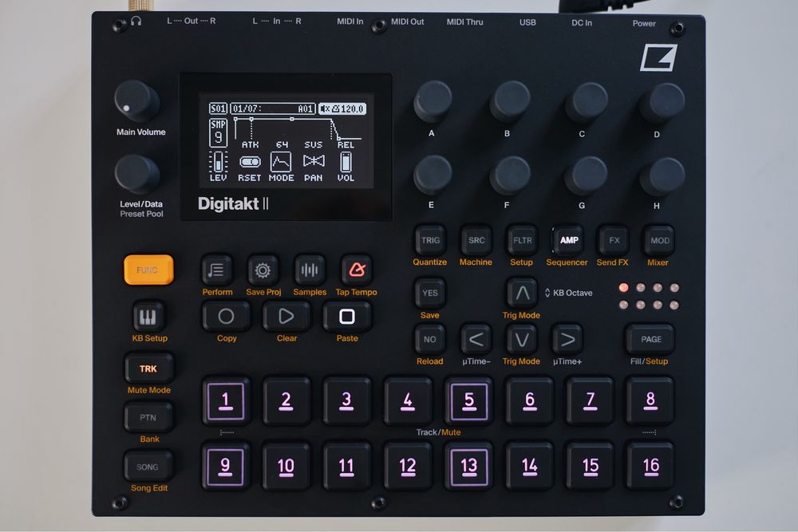
Task: Click the RSET switch icon on display
Action: (250, 162)
